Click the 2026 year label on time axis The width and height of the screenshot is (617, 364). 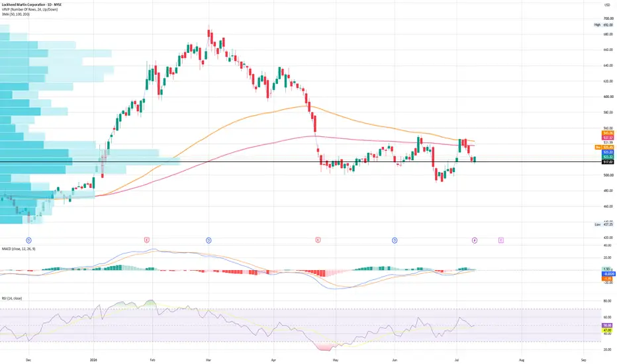click(x=93, y=359)
